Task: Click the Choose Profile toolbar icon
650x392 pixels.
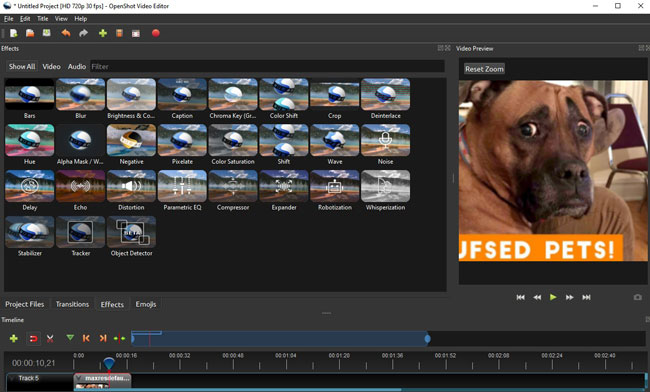Action: [119, 33]
